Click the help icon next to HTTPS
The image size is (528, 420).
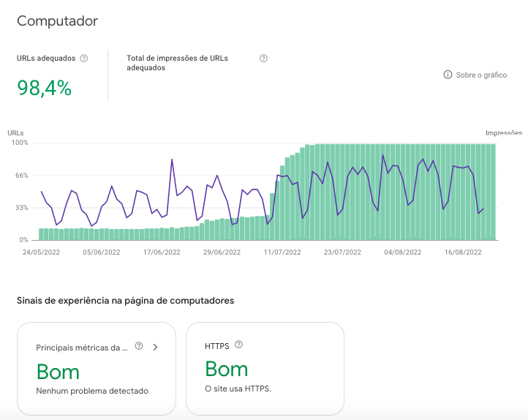click(238, 345)
